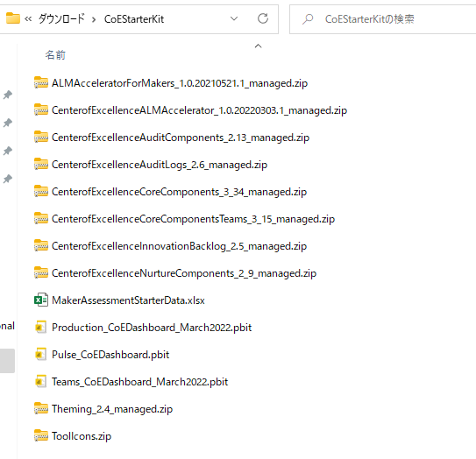Select Production_CoEDashboard_March2022.pbit file icon
This screenshot has width=476, height=459.
(41, 327)
